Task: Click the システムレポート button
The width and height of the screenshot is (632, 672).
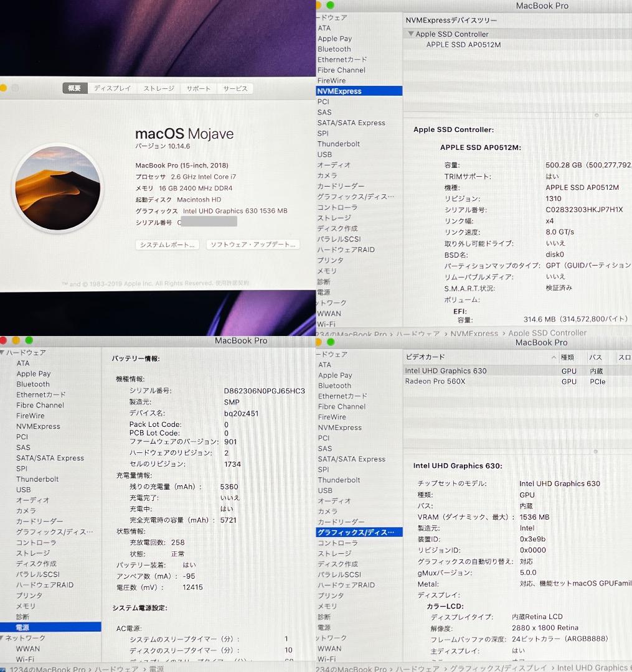Action: click(166, 245)
